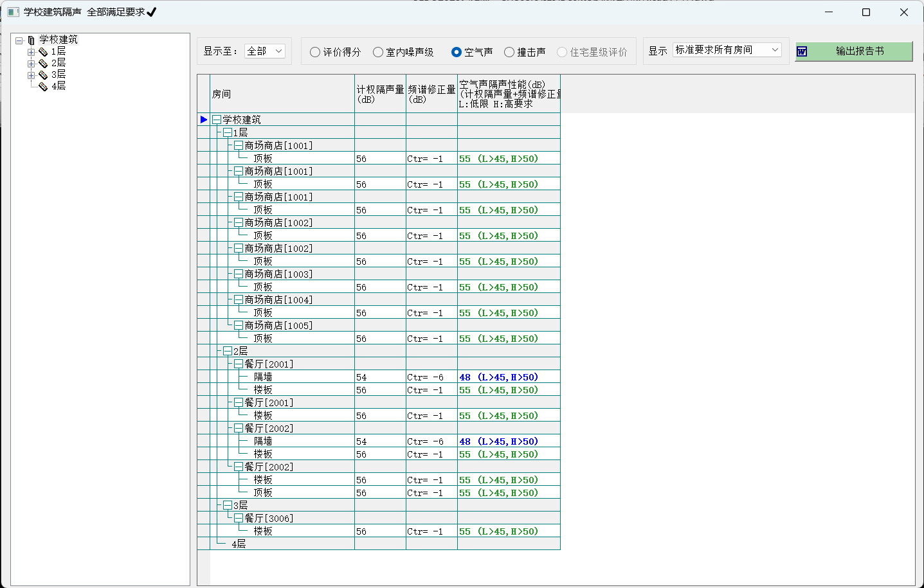Screen dimensions: 924x588
Task: Click the Word icon on export report button
Action: click(x=802, y=51)
